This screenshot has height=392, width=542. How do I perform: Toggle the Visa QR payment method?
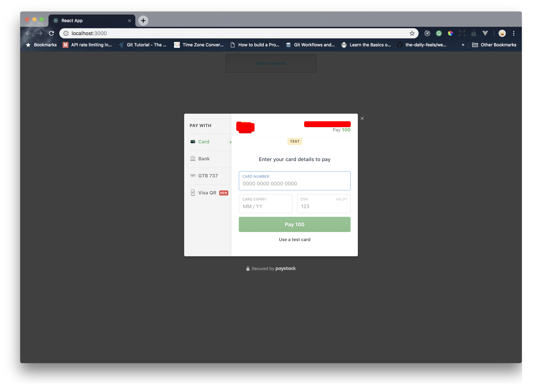coord(208,192)
